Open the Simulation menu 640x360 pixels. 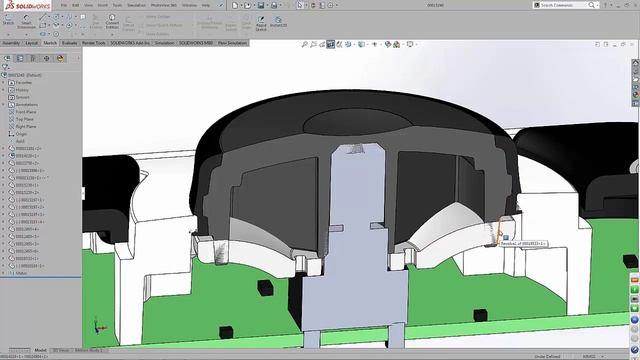point(136,5)
